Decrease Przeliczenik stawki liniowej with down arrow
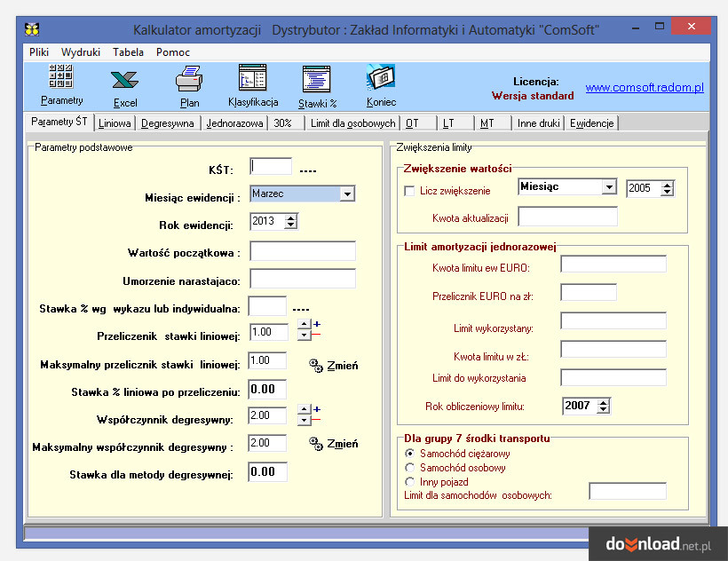This screenshot has width=728, height=561. [x=305, y=335]
